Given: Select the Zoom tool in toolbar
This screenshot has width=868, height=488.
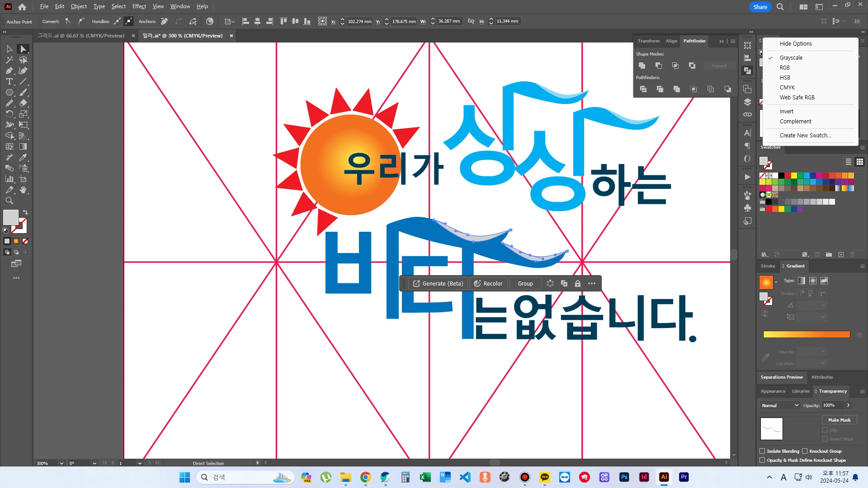Looking at the screenshot, I should click(x=9, y=201).
